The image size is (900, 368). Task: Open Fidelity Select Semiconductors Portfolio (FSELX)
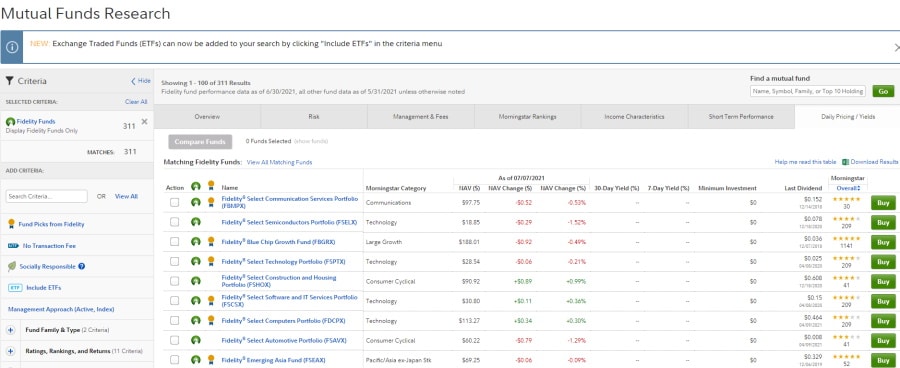tap(289, 222)
